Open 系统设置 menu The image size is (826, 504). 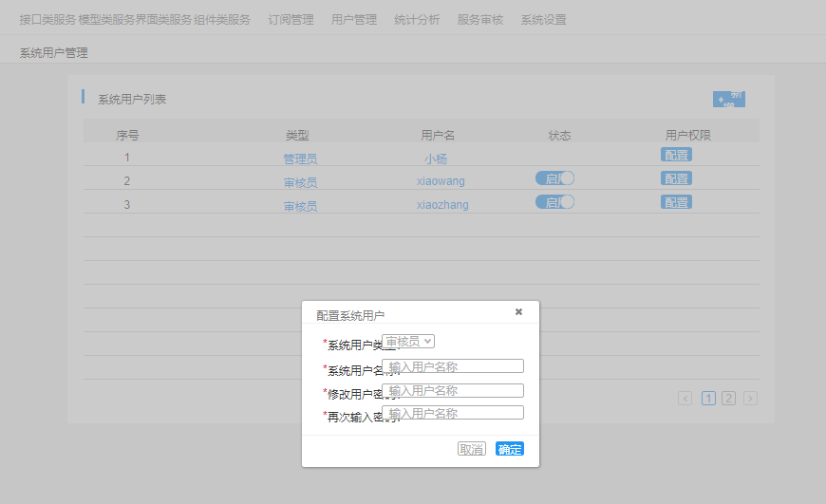[544, 20]
